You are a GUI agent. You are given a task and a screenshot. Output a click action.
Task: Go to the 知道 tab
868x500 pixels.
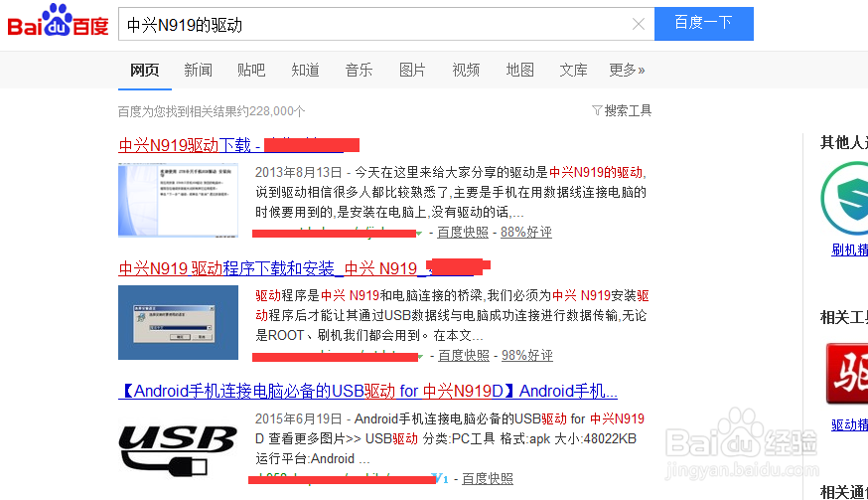click(305, 70)
